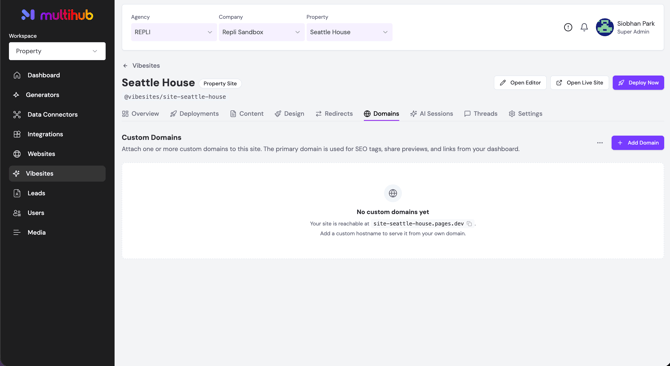Click the Open Live Site button
Image resolution: width=670 pixels, height=366 pixels.
pyautogui.click(x=579, y=83)
